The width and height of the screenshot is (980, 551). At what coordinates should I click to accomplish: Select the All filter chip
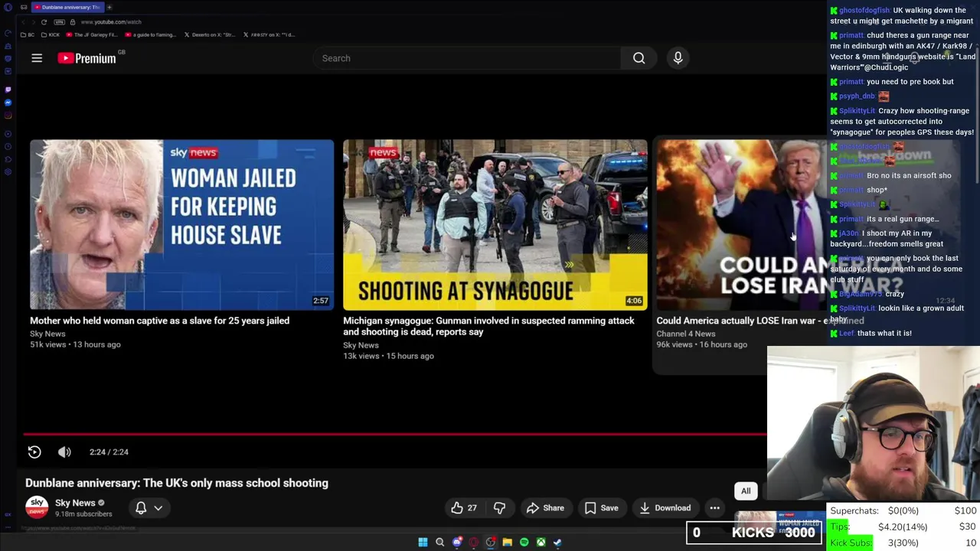[746, 491]
